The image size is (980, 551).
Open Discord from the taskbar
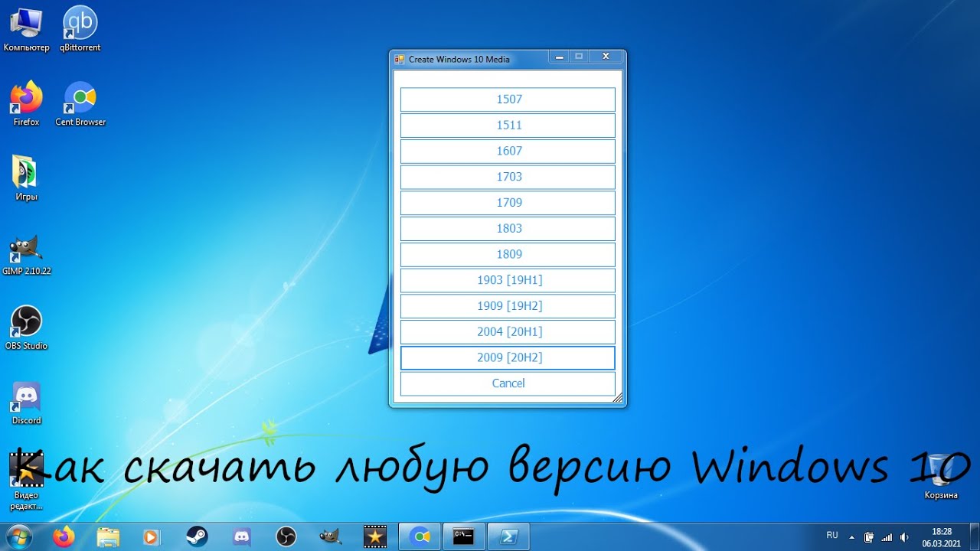[241, 537]
